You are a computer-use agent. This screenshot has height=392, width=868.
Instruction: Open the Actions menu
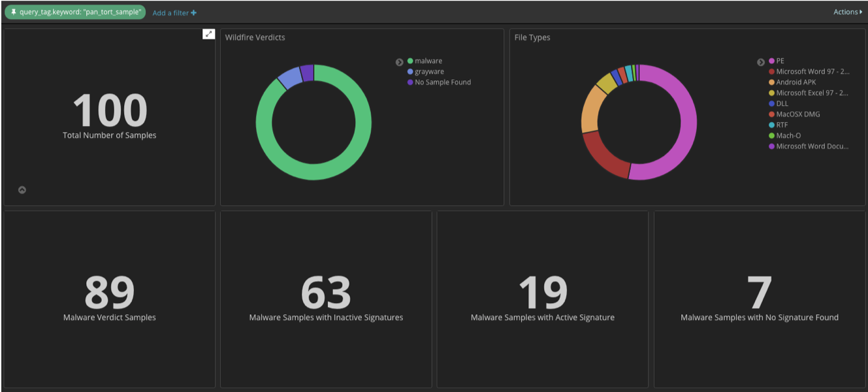point(848,12)
